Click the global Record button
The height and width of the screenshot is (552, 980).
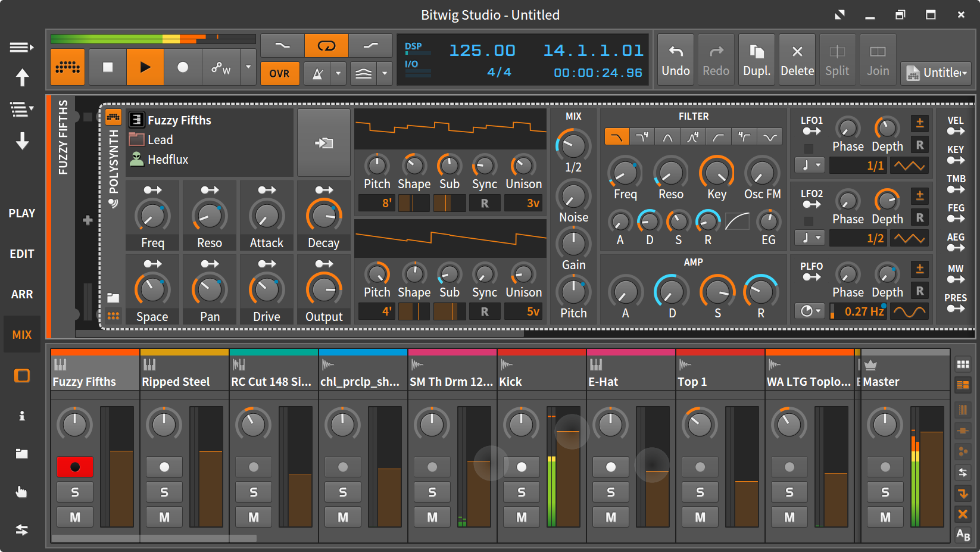coord(183,67)
